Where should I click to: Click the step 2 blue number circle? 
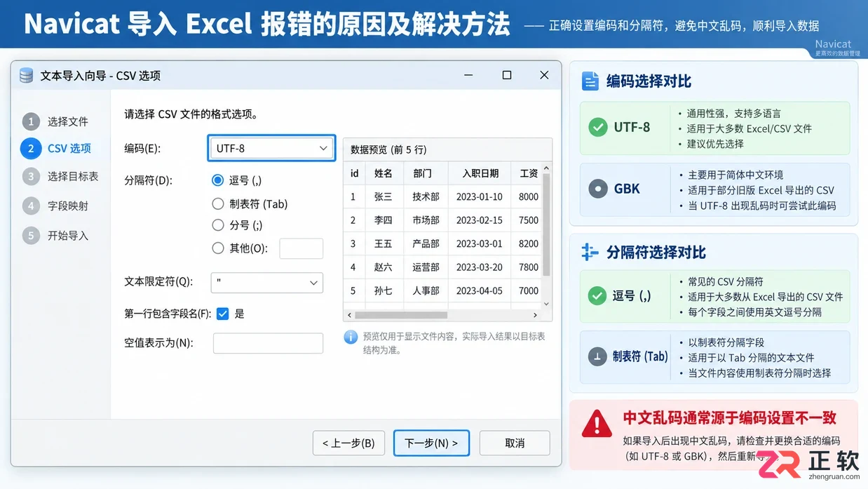coord(31,149)
